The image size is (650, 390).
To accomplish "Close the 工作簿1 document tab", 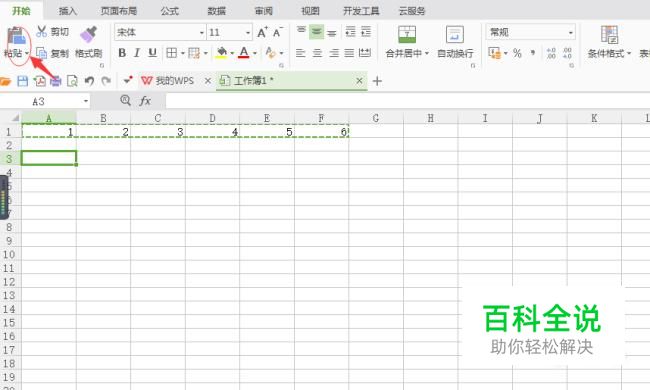I will coord(359,81).
